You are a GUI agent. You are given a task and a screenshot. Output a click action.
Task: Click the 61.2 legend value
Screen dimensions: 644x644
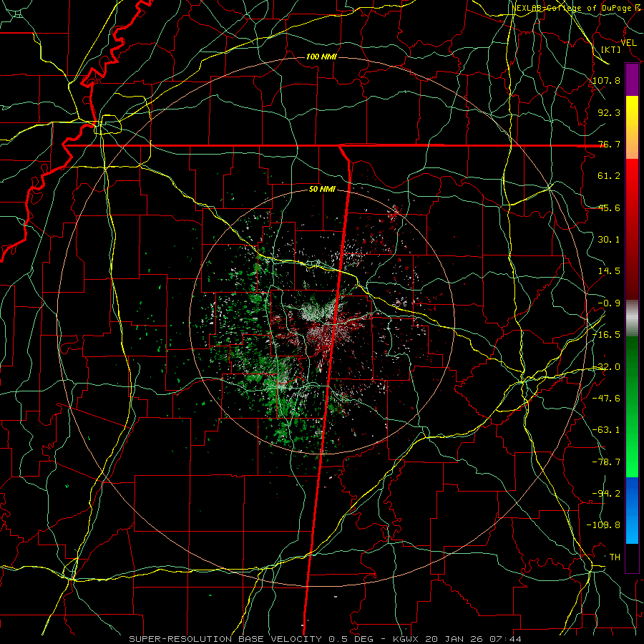609,176
